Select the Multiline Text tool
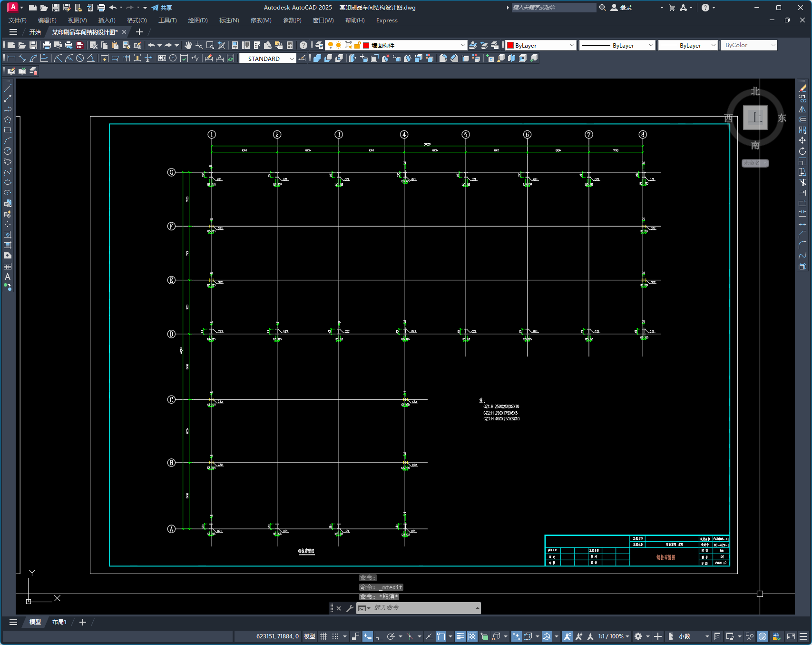The height and width of the screenshot is (645, 812). 8,277
